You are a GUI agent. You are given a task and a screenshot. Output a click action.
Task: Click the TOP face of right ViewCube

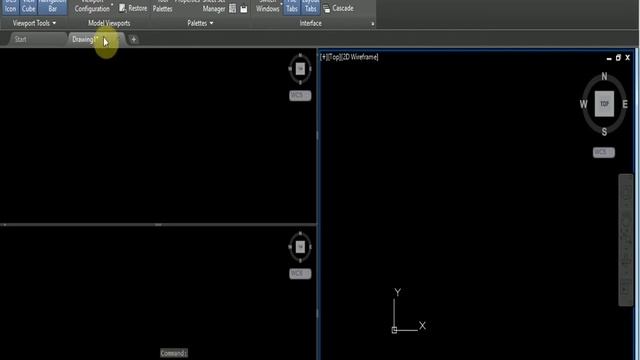[x=604, y=104]
